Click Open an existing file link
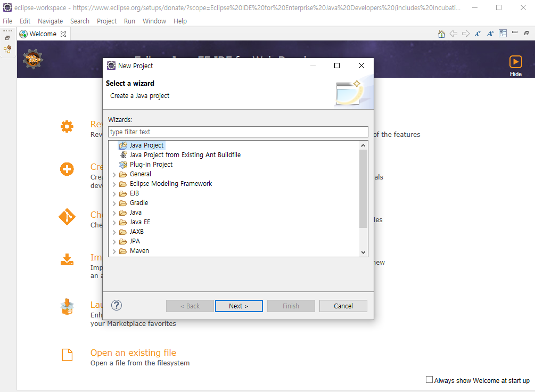Image resolution: width=535 pixels, height=392 pixels. (133, 353)
